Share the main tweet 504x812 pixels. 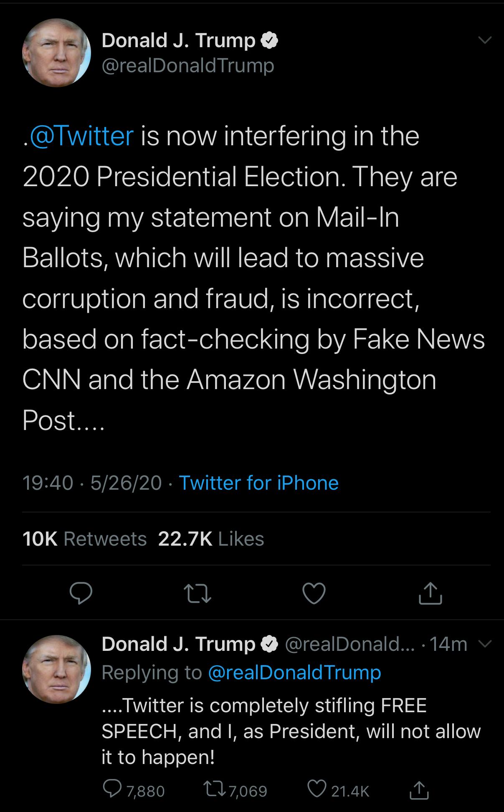coord(430,593)
